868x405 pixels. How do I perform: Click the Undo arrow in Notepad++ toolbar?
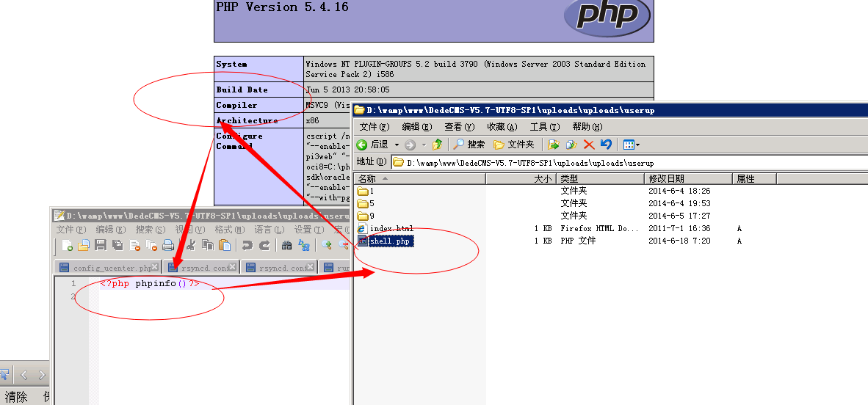tap(247, 246)
